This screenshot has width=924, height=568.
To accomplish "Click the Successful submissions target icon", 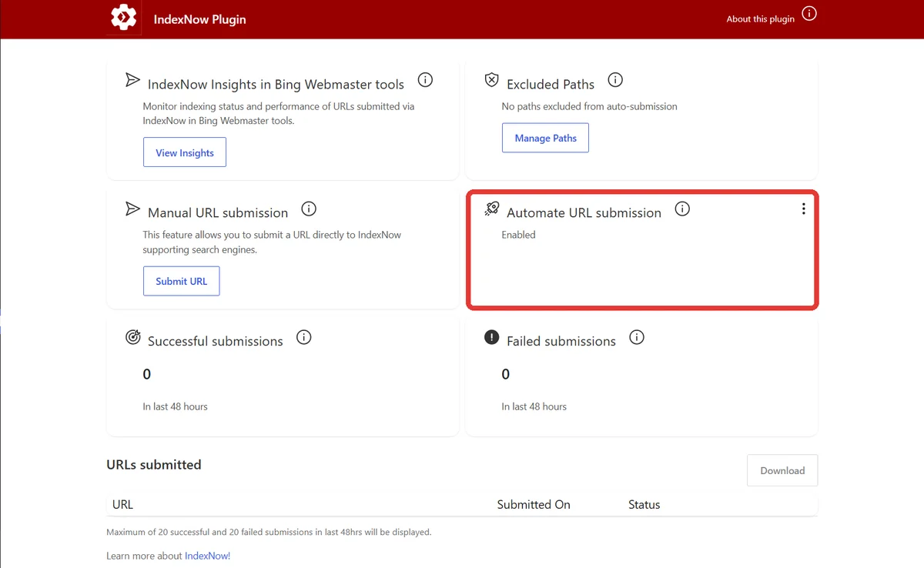I will click(x=132, y=337).
